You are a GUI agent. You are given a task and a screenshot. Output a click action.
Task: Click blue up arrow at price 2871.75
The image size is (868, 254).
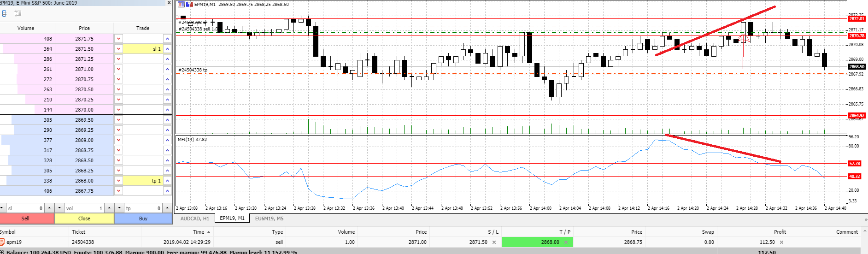(x=167, y=39)
